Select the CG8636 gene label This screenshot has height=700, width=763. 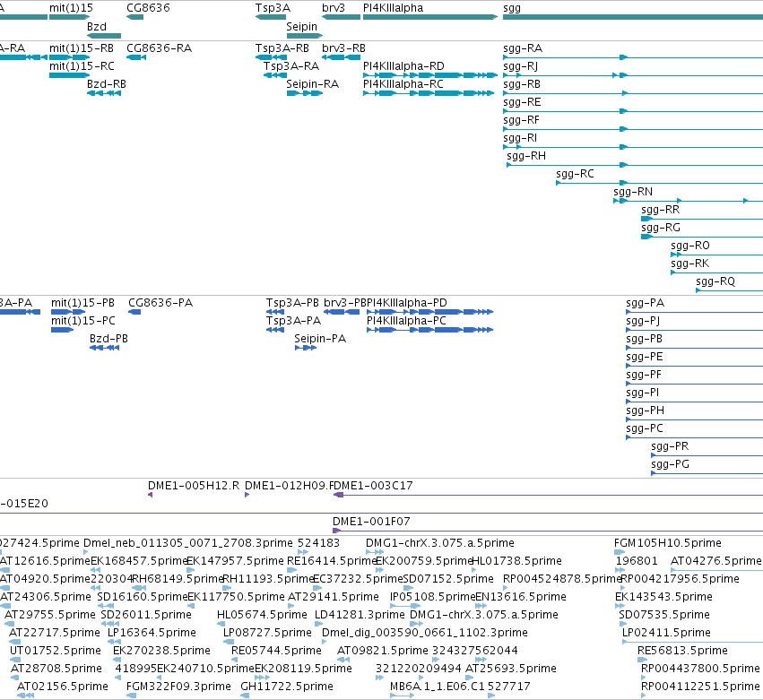coord(148,8)
